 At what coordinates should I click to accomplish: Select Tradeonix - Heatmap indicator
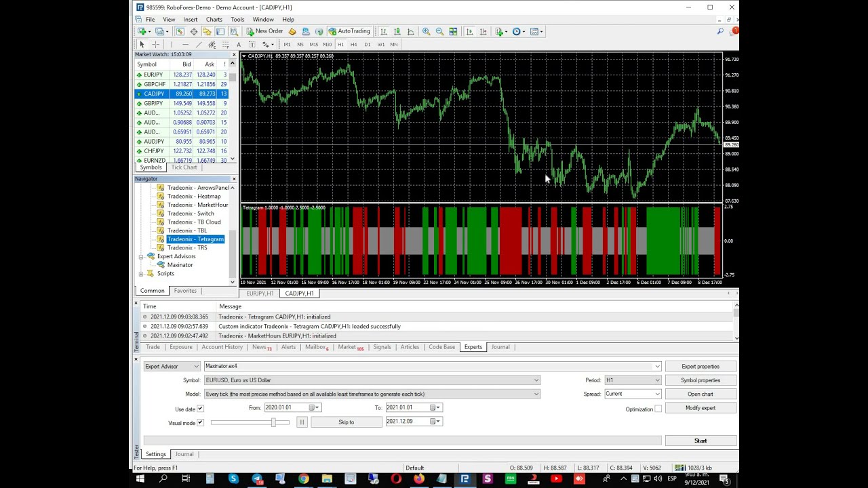pyautogui.click(x=194, y=196)
